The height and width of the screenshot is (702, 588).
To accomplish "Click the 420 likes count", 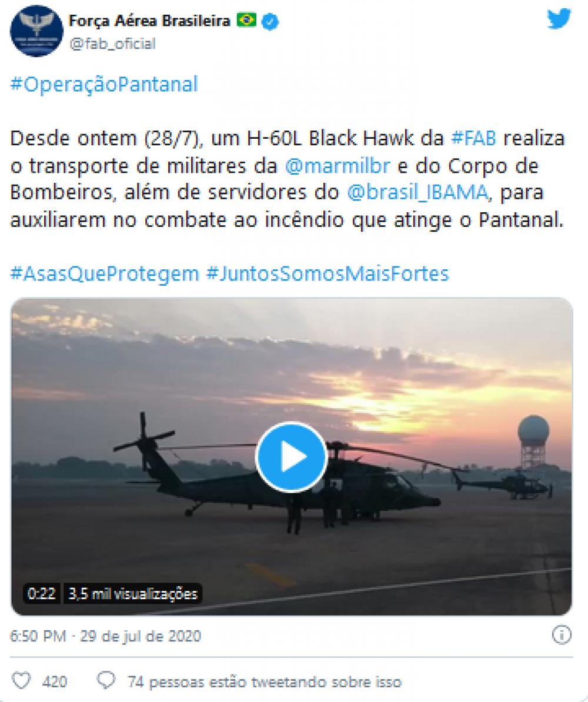I will (x=55, y=681).
